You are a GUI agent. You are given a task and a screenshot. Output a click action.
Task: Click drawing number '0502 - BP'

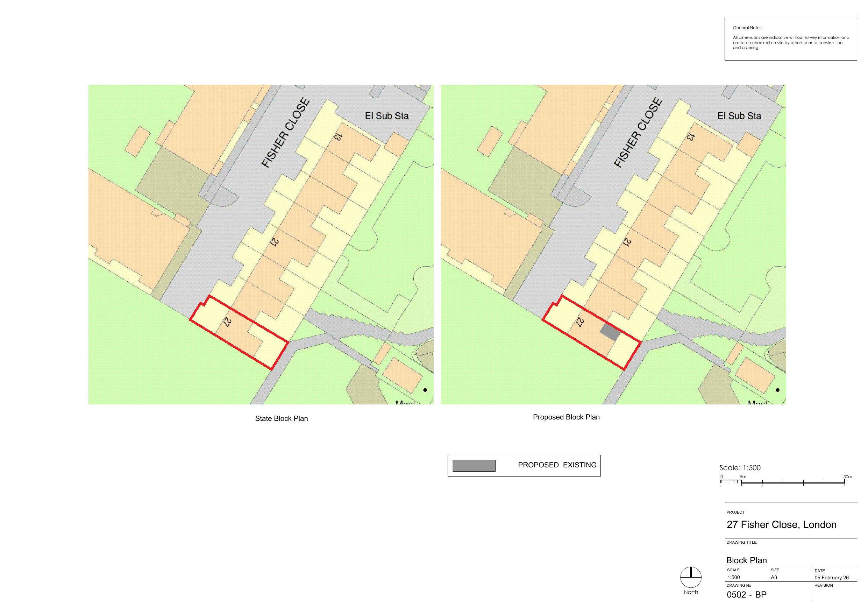pos(746,594)
